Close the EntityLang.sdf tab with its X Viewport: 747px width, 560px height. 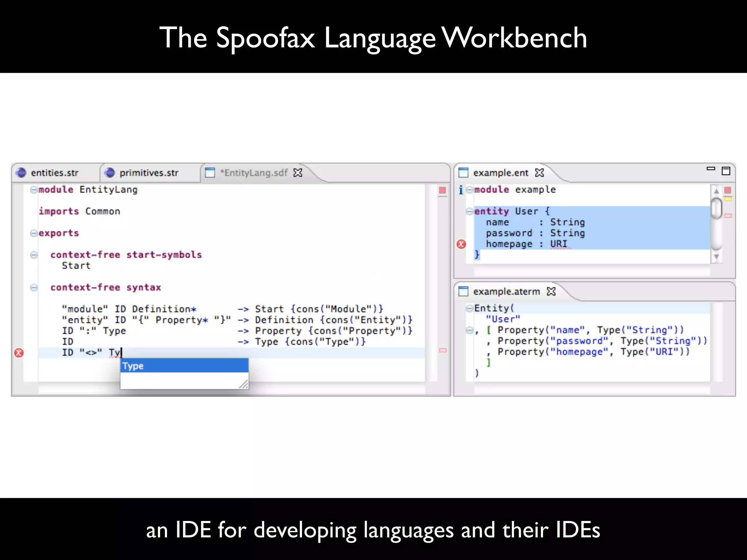coord(298,173)
